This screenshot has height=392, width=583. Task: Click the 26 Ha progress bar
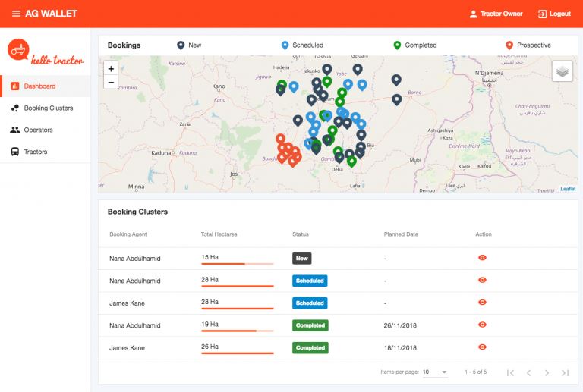237,353
